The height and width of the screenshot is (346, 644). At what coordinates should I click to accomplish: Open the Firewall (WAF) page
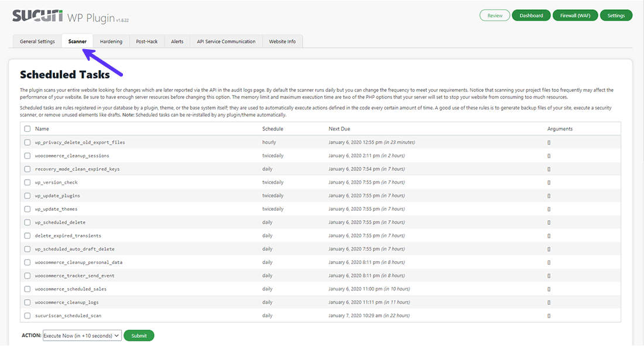(x=575, y=15)
